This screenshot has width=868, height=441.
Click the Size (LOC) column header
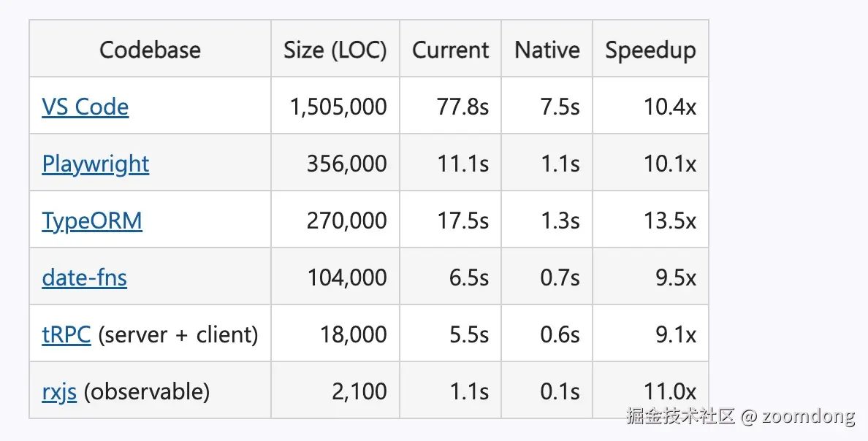click(335, 50)
